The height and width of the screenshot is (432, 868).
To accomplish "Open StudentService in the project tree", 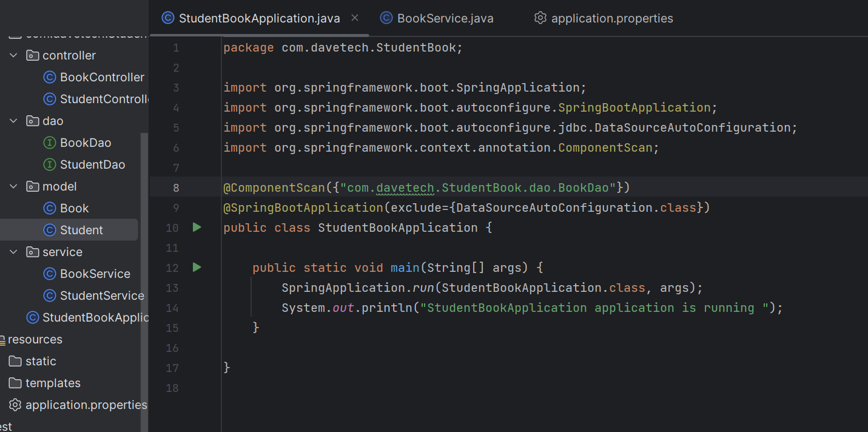I will click(x=101, y=295).
